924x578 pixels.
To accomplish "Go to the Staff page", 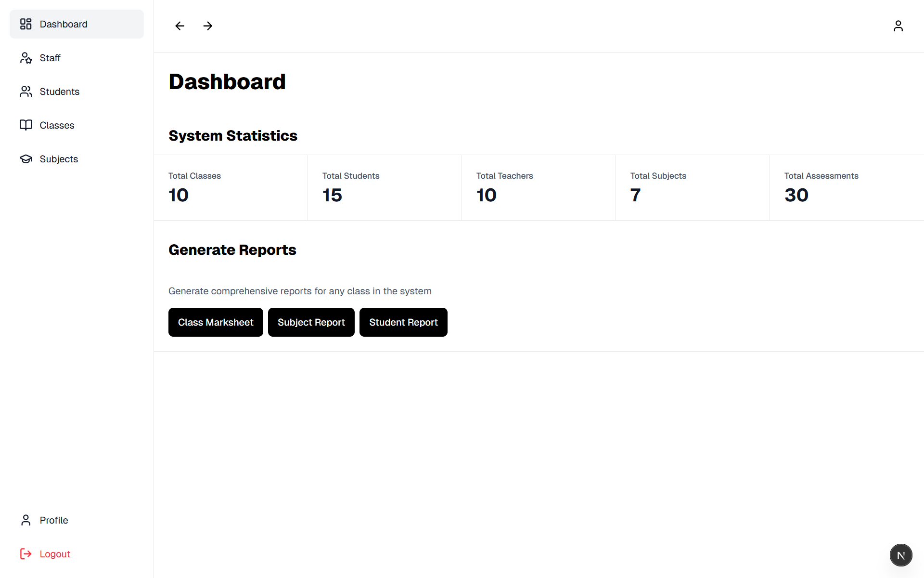I will pos(77,58).
